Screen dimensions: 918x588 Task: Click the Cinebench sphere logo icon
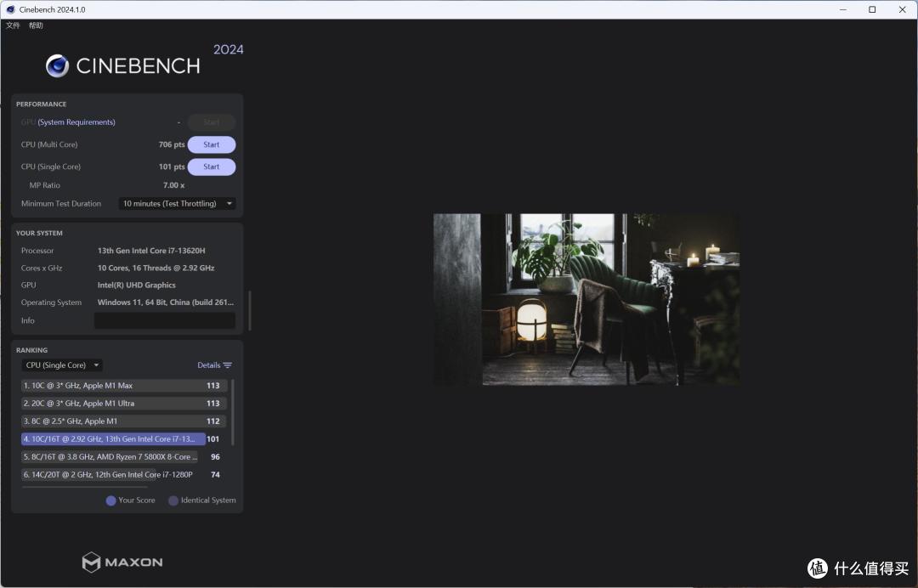(58, 66)
